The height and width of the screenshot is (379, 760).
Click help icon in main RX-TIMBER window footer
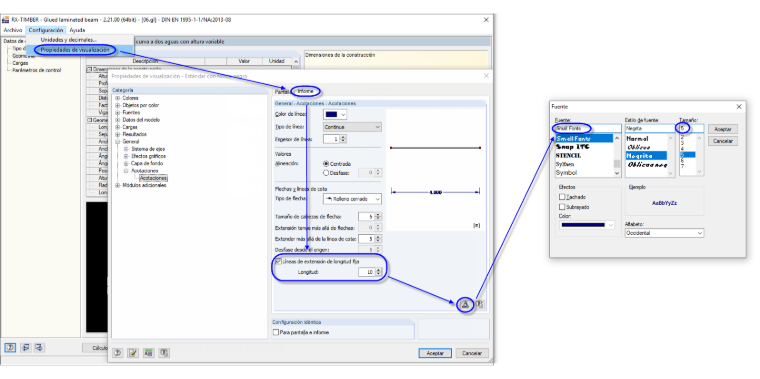click(x=11, y=347)
